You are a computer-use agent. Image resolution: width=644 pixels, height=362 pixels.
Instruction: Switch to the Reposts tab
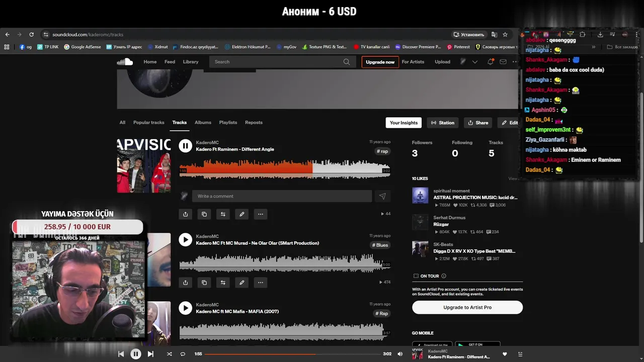point(254,123)
